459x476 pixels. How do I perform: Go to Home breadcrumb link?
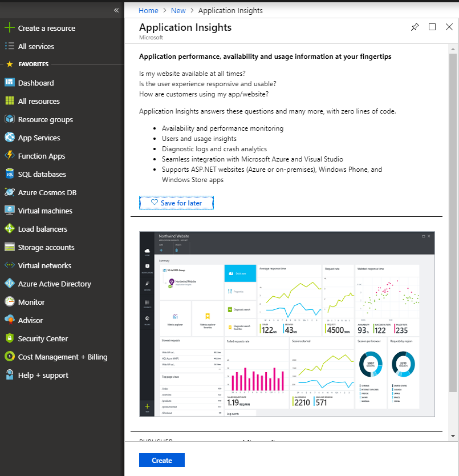point(148,11)
